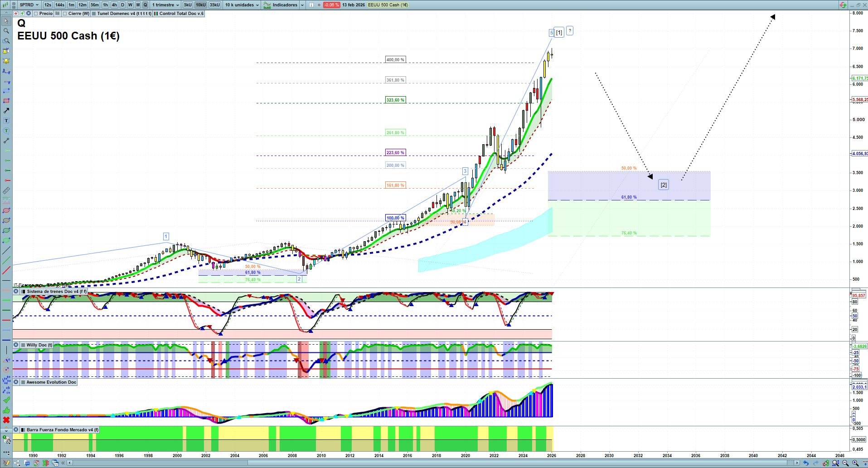The height and width of the screenshot is (468, 868).
Task: Select the 12s timeframe
Action: [x=48, y=5]
